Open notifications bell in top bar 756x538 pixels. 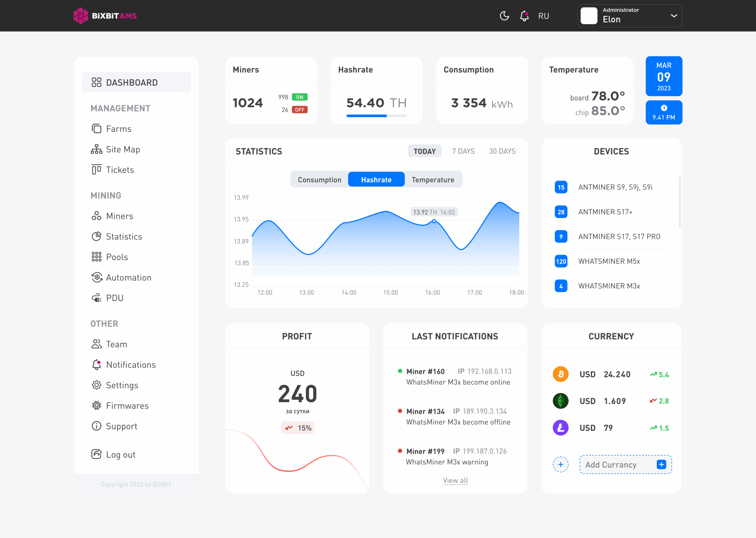[x=524, y=16]
